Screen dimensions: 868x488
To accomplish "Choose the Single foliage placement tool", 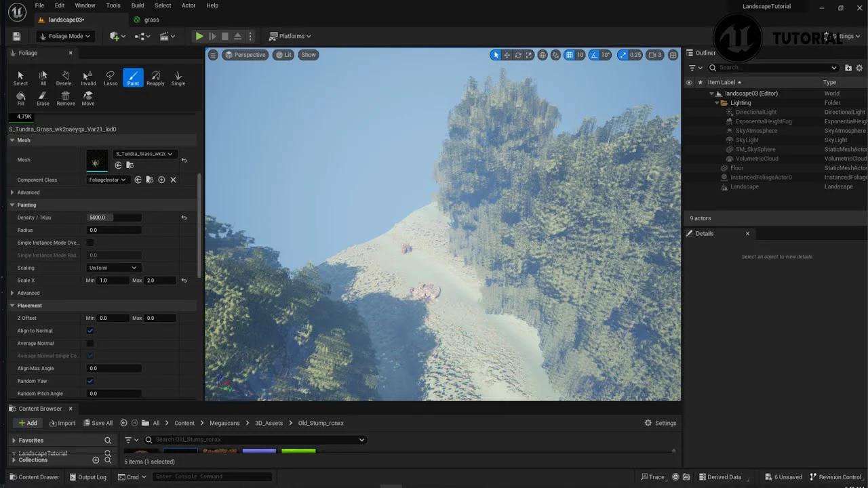I will (x=178, y=77).
